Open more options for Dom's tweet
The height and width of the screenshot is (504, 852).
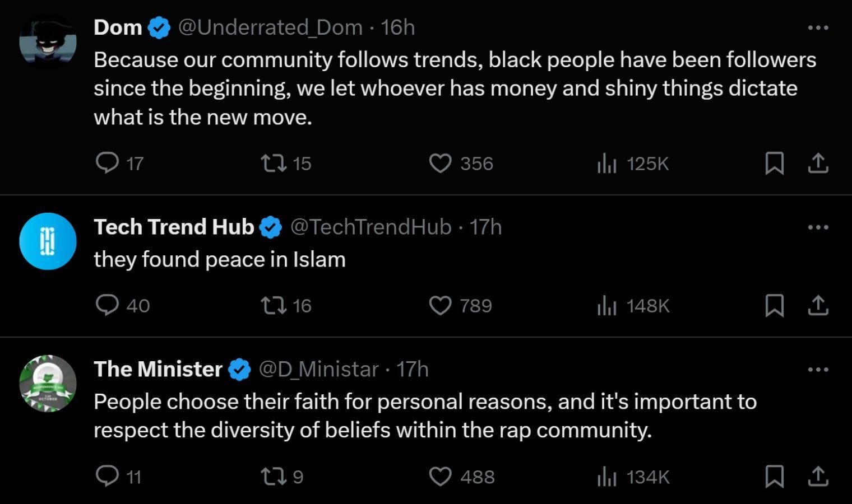pos(818,27)
